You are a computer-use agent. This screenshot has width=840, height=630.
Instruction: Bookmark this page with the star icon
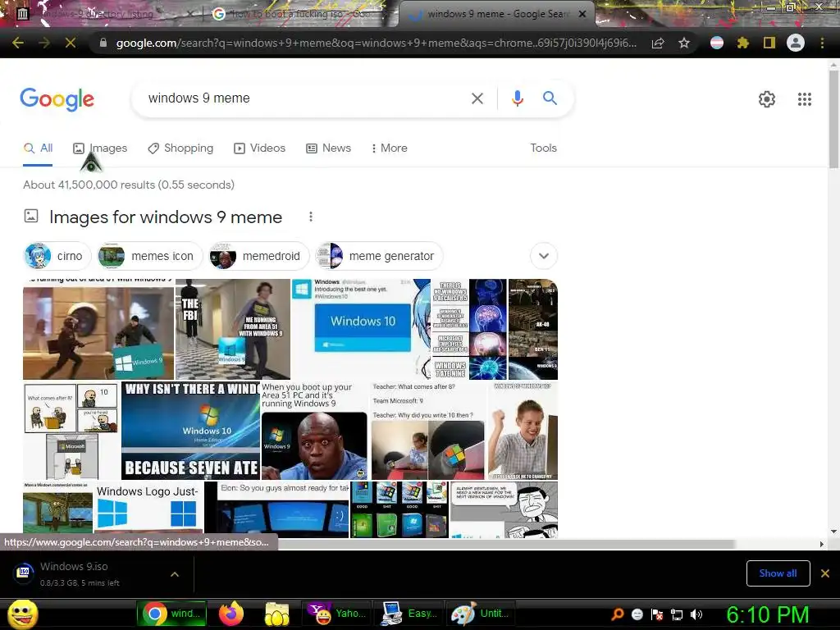[x=684, y=43]
